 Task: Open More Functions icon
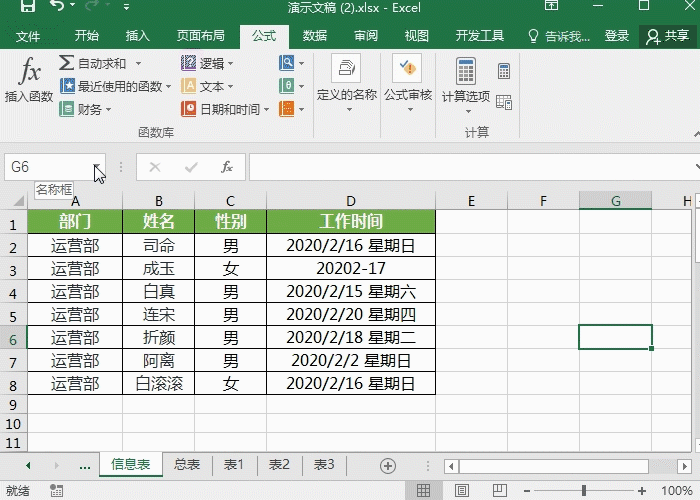tap(287, 109)
